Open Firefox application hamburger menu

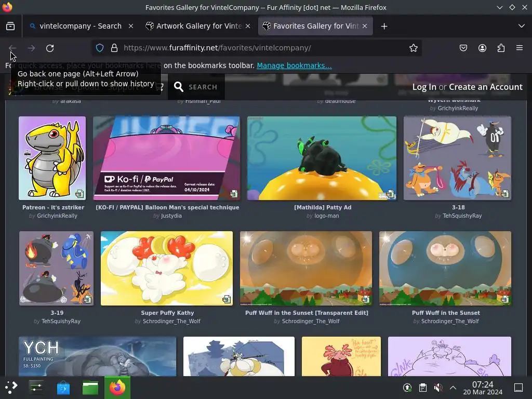520,48
